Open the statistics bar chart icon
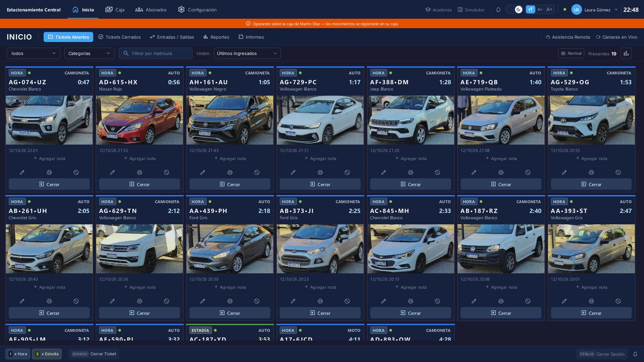The image size is (644, 362). tap(626, 53)
